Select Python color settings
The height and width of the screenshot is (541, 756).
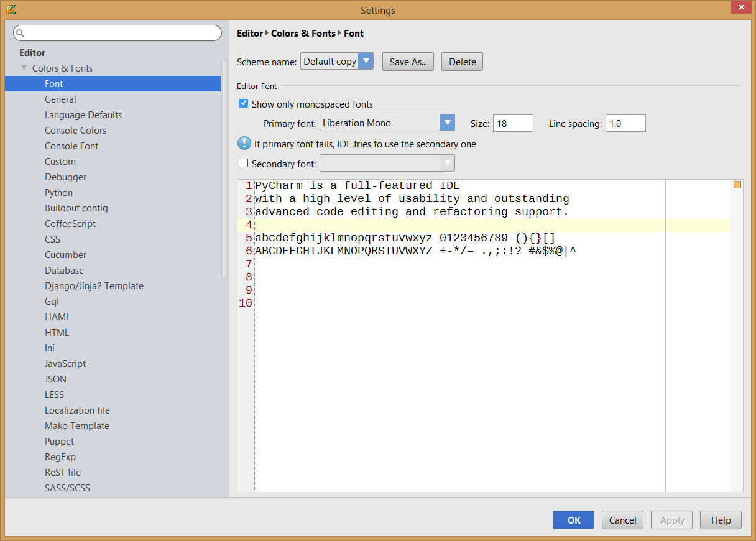58,192
